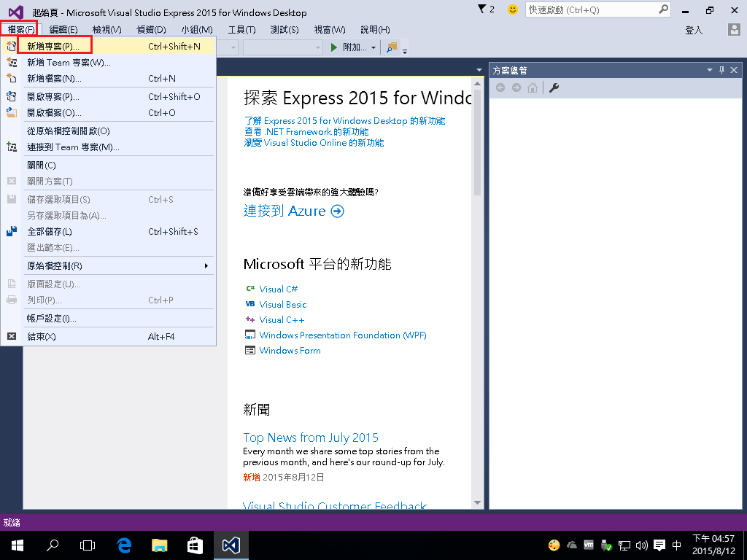Open the Action Center tray icon

click(659, 545)
